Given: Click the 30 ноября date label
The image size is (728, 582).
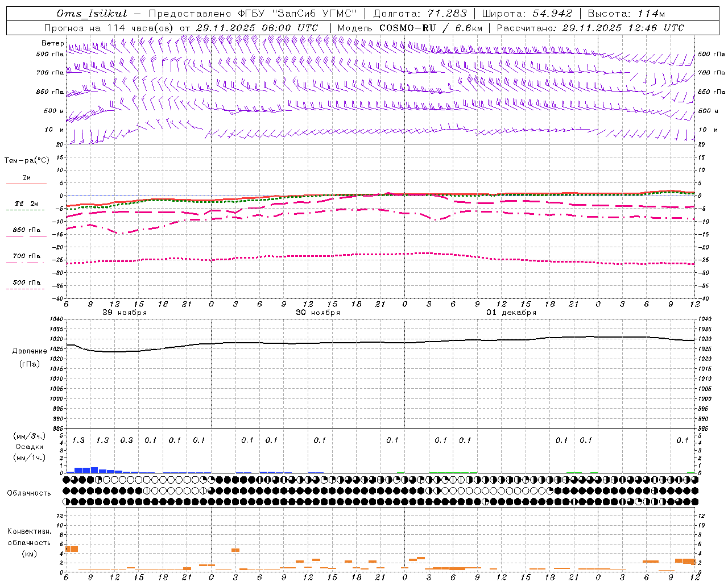Looking at the screenshot, I should click(x=318, y=313).
